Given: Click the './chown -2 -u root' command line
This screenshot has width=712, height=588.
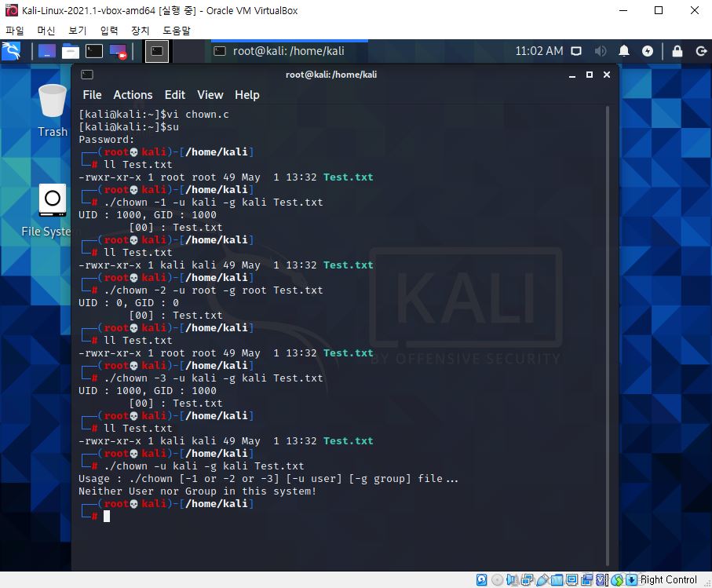Looking at the screenshot, I should pos(213,290).
